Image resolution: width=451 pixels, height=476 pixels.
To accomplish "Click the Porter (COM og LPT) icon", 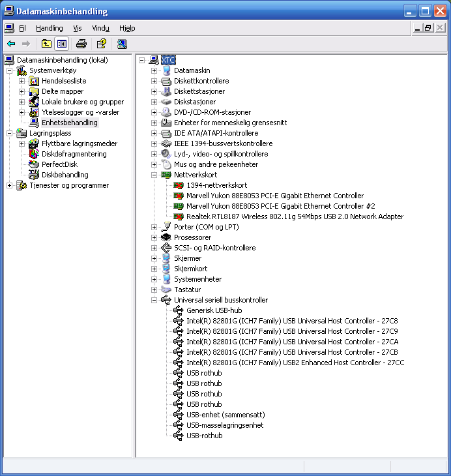I will coord(166,227).
